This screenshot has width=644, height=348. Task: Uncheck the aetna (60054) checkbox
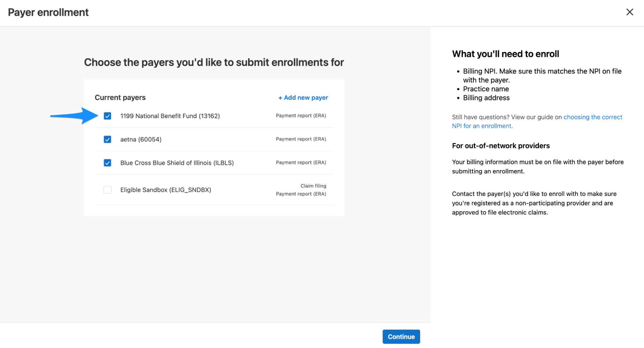click(107, 139)
